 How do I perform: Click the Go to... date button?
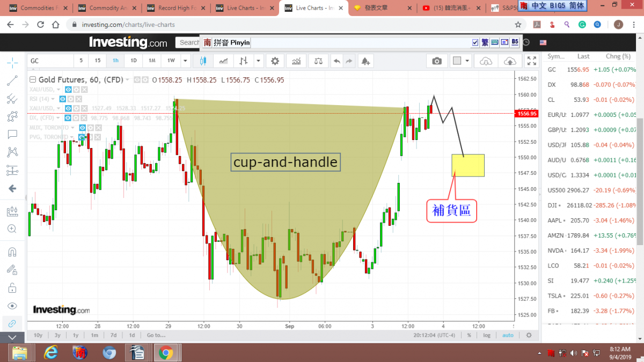point(156,335)
